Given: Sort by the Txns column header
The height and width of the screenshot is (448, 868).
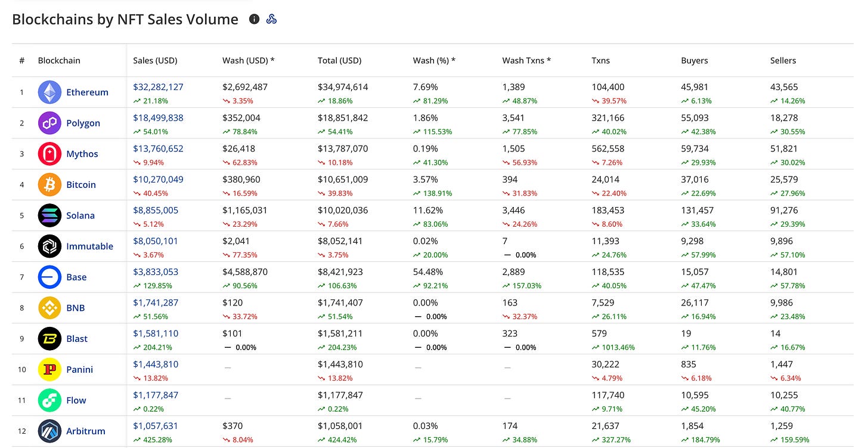Looking at the screenshot, I should click(x=600, y=60).
